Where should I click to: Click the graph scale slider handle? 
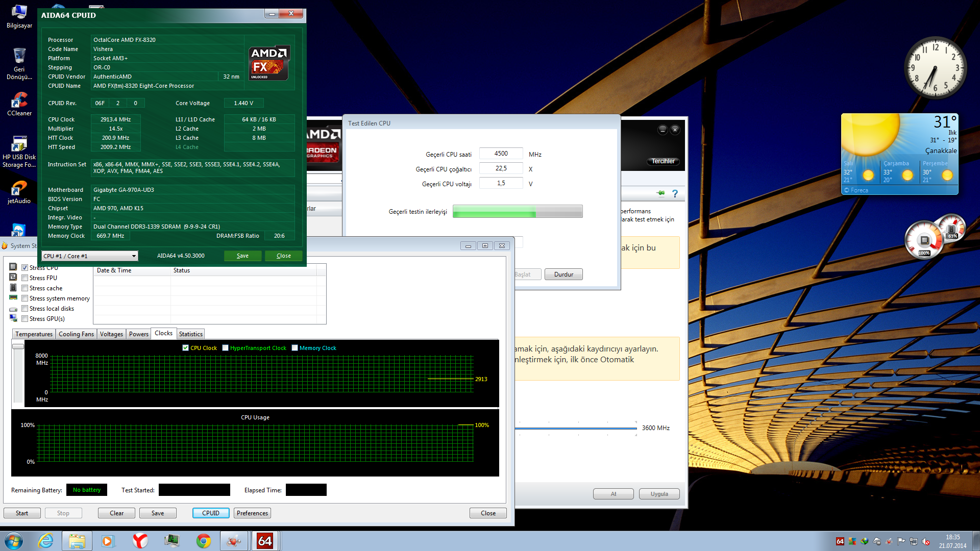tap(18, 346)
